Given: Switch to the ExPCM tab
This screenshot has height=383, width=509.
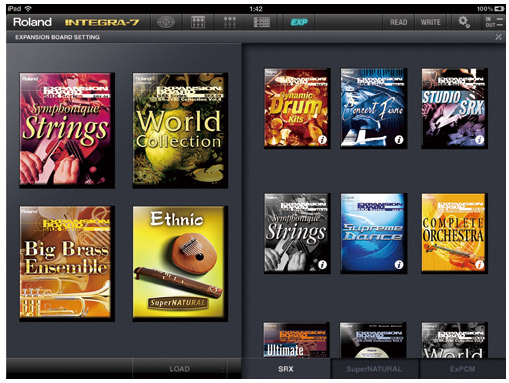Looking at the screenshot, I should 462,369.
